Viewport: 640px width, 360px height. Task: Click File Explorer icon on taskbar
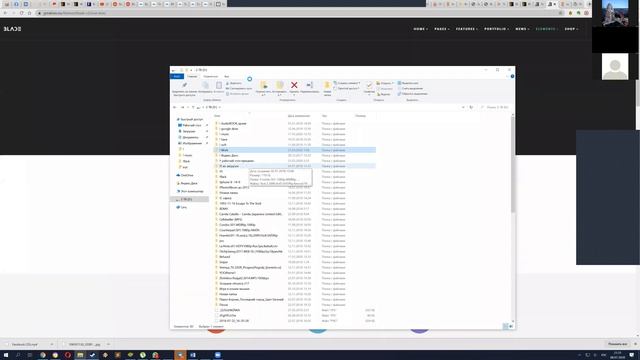[x=80, y=355]
